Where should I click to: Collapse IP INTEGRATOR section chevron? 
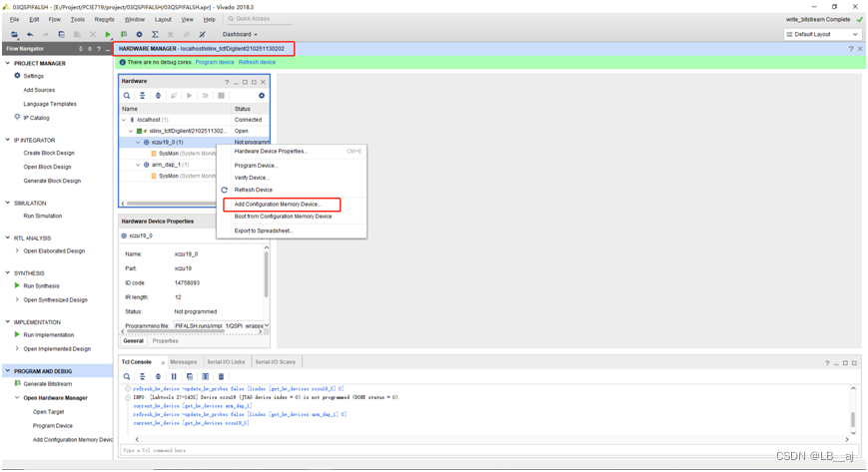point(8,140)
